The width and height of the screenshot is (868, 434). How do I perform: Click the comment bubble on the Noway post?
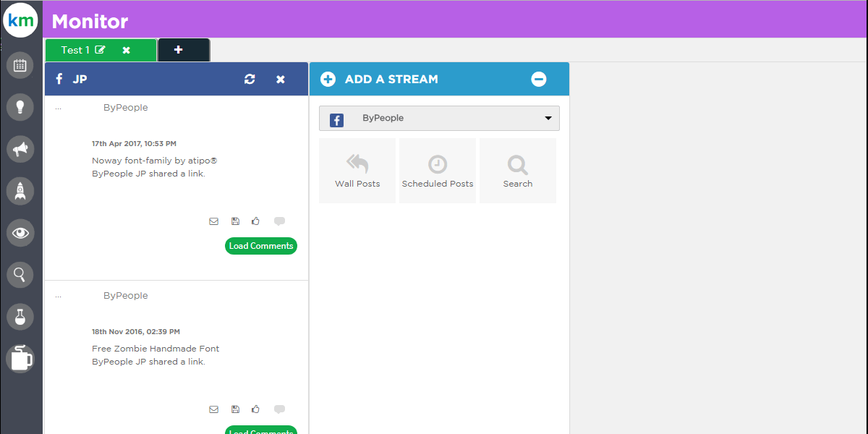[279, 221]
